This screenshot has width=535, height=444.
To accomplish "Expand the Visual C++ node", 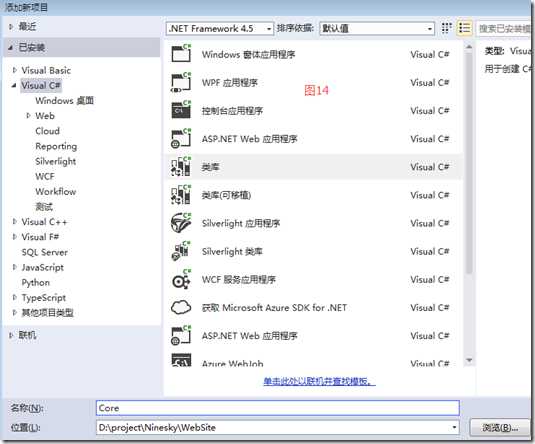I will tap(14, 222).
